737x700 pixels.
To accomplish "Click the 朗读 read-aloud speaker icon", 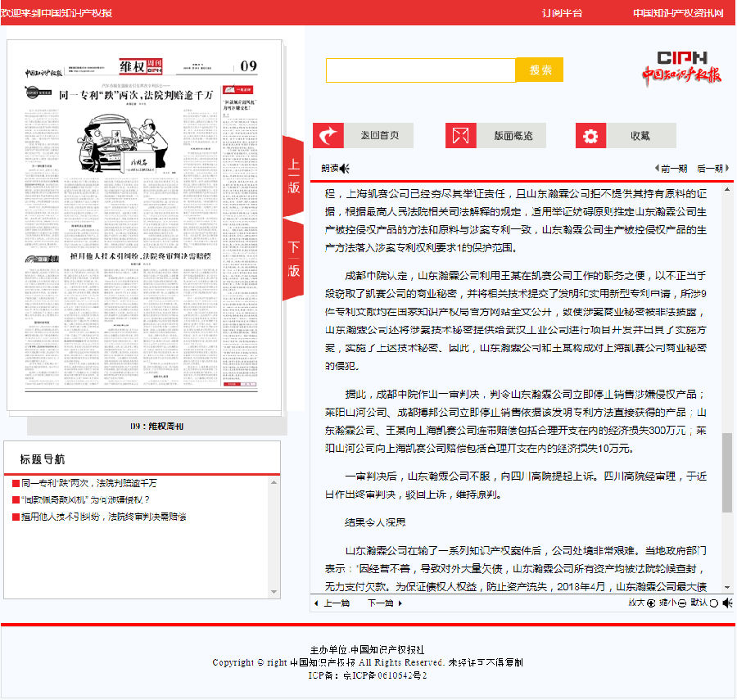I will point(345,169).
